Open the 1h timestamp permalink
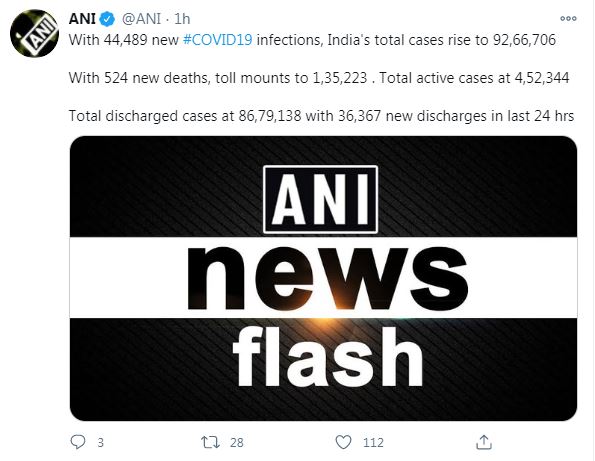The image size is (595, 461). click(x=182, y=19)
